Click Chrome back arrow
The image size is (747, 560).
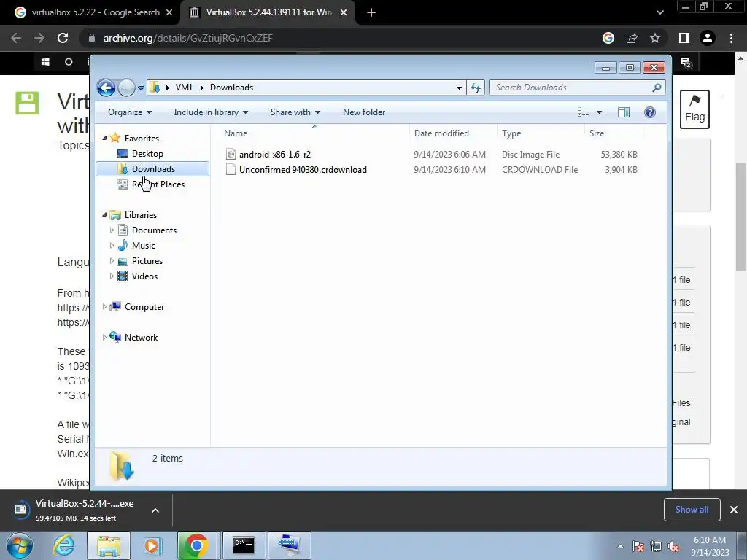coord(16,38)
